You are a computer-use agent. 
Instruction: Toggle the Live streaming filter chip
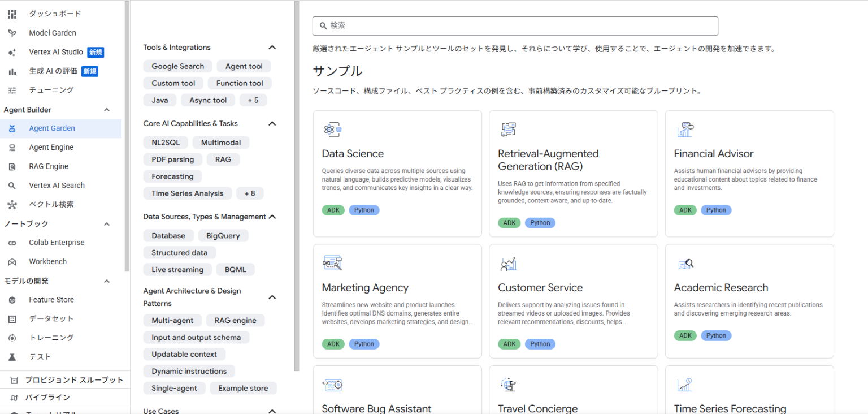tap(177, 270)
